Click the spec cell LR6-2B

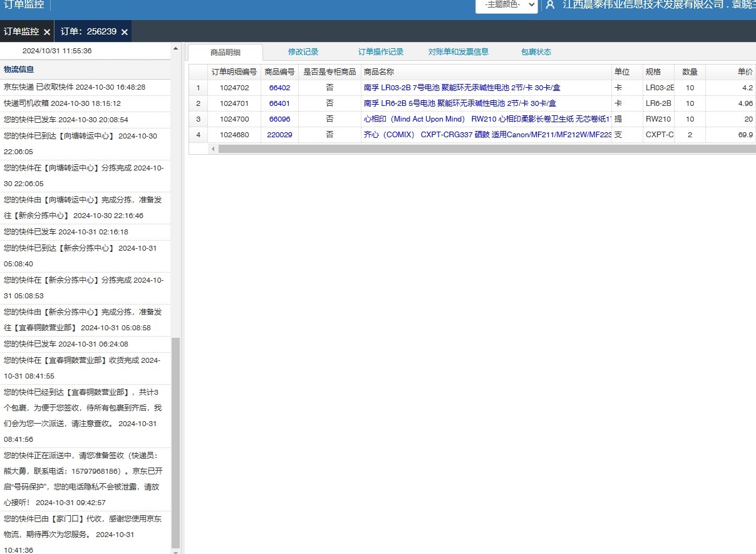[x=658, y=103]
